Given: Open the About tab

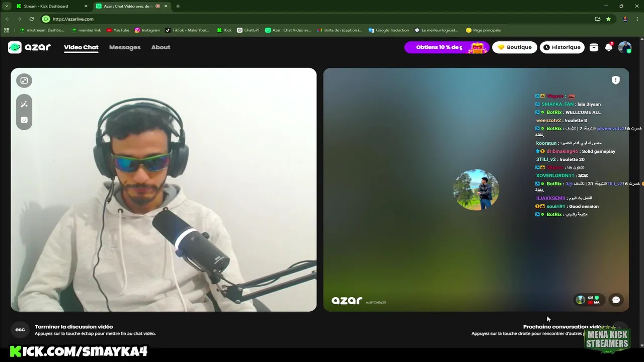Looking at the screenshot, I should coord(161,47).
